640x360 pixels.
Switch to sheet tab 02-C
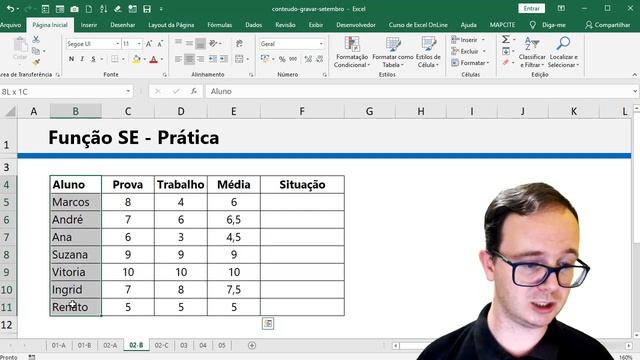(162, 345)
